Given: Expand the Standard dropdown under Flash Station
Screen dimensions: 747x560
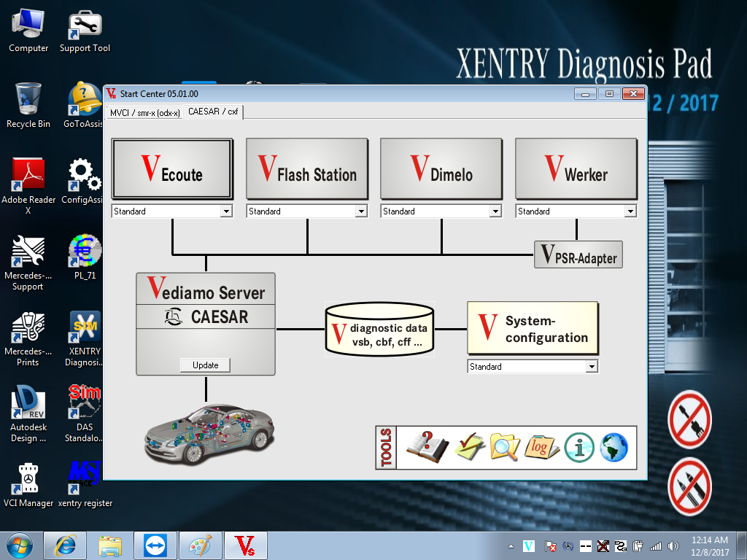Looking at the screenshot, I should click(362, 211).
